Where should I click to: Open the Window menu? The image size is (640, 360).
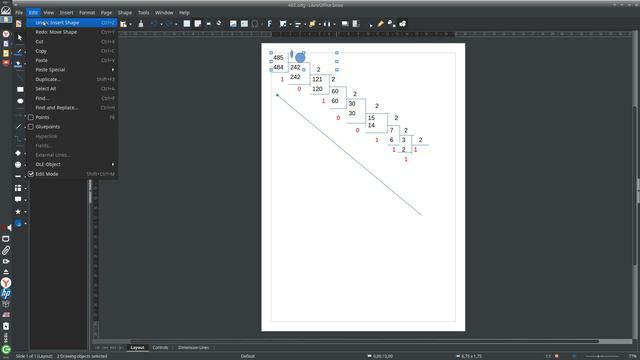tap(164, 13)
